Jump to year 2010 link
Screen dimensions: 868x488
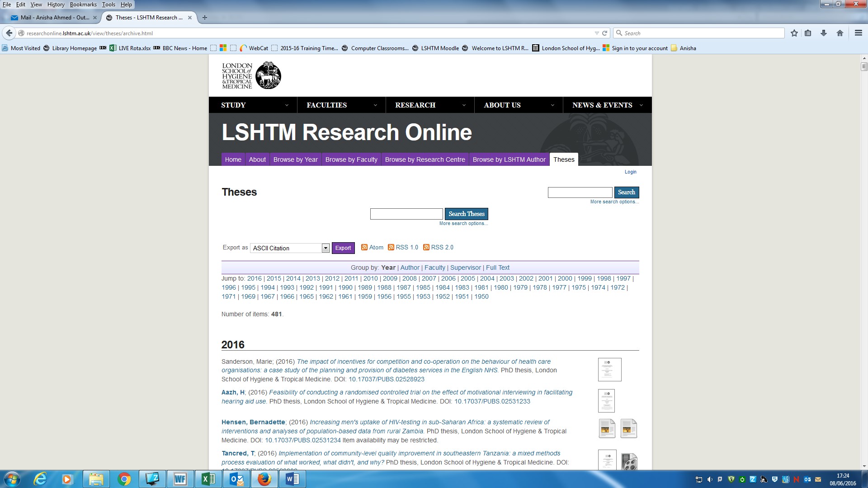370,278
